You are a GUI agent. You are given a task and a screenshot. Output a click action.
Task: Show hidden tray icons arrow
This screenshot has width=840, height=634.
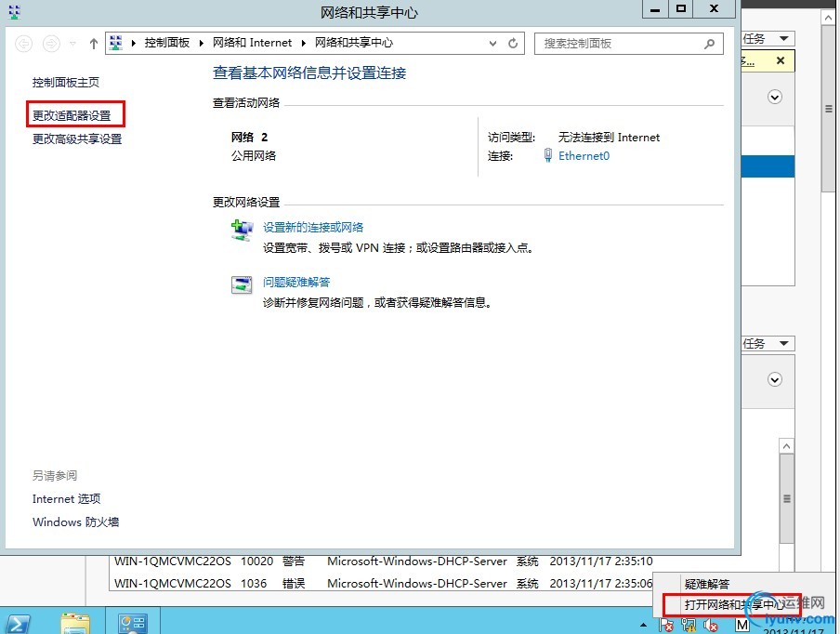pyautogui.click(x=643, y=625)
